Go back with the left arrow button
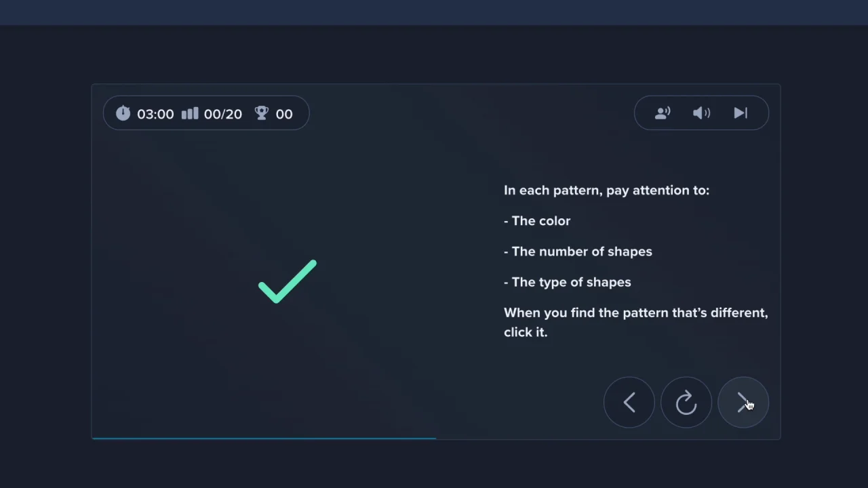This screenshot has height=488, width=868. pos(629,403)
